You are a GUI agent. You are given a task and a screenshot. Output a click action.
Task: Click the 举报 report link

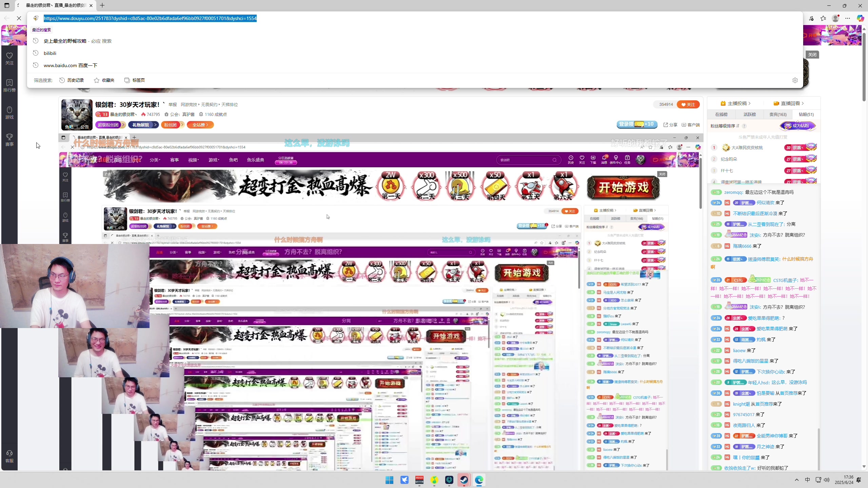coord(173,105)
